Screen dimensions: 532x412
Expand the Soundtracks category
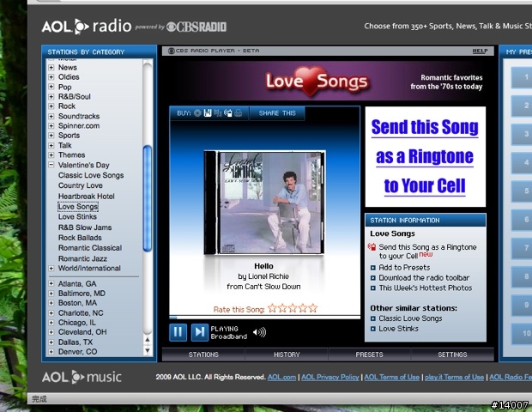pos(51,116)
